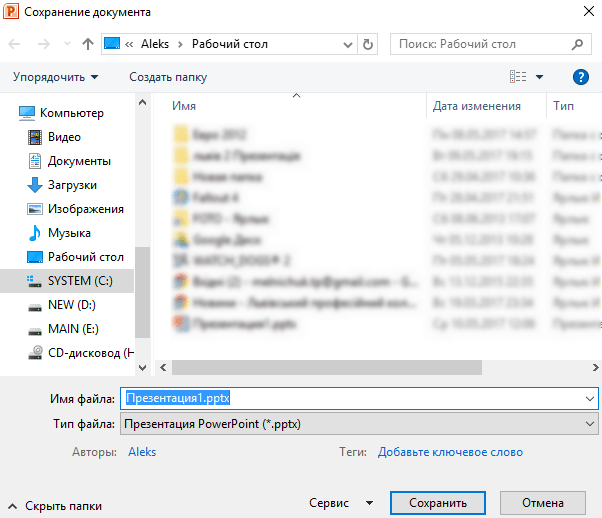Expand the address bar history dropdown
This screenshot has width=602, height=518.
[348, 45]
